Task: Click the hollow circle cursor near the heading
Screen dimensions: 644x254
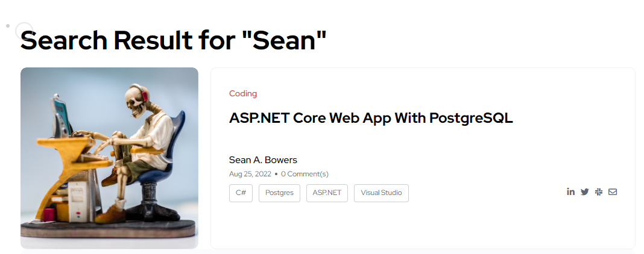Action: click(24, 31)
